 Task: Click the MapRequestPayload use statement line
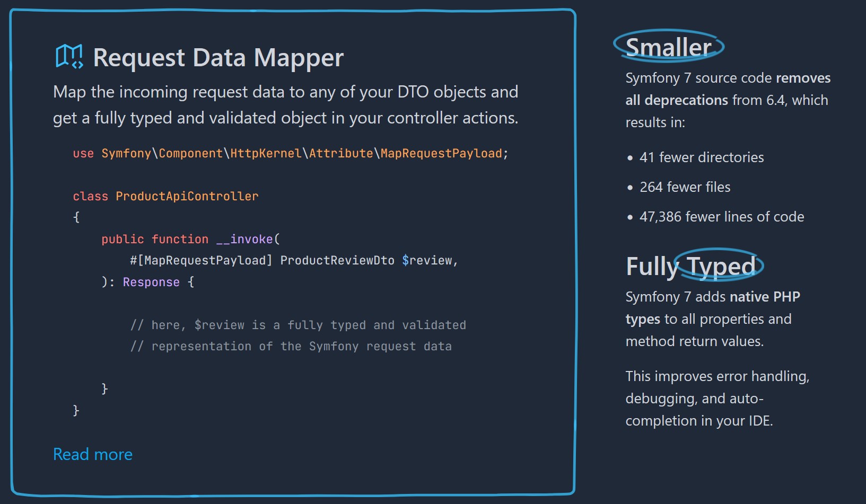pos(290,154)
